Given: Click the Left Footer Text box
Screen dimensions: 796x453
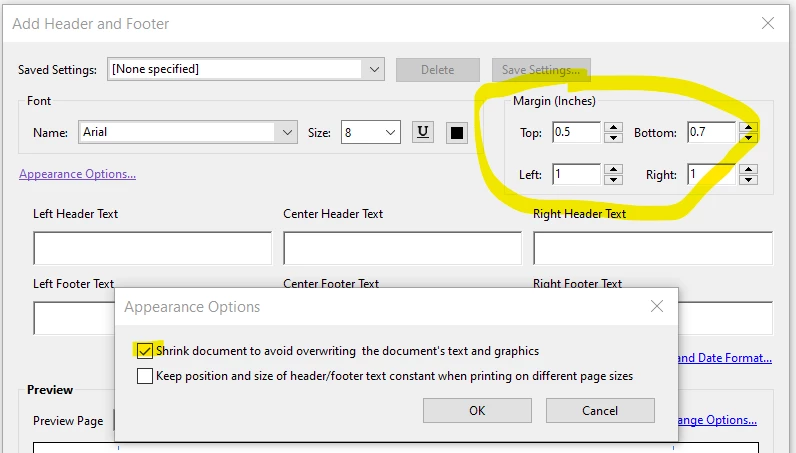Looking at the screenshot, I should (x=74, y=318).
